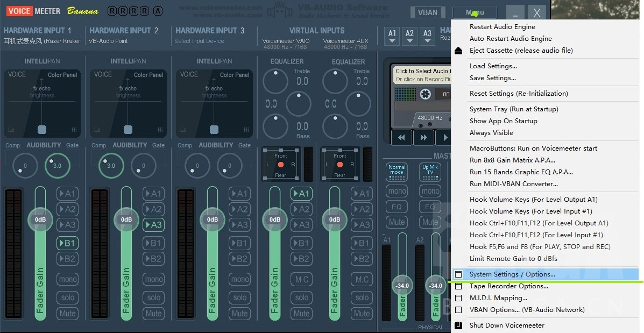The image size is (644, 333).
Task: Click Front/Rear panner of Voicemeeter VAIO
Action: tap(280, 165)
